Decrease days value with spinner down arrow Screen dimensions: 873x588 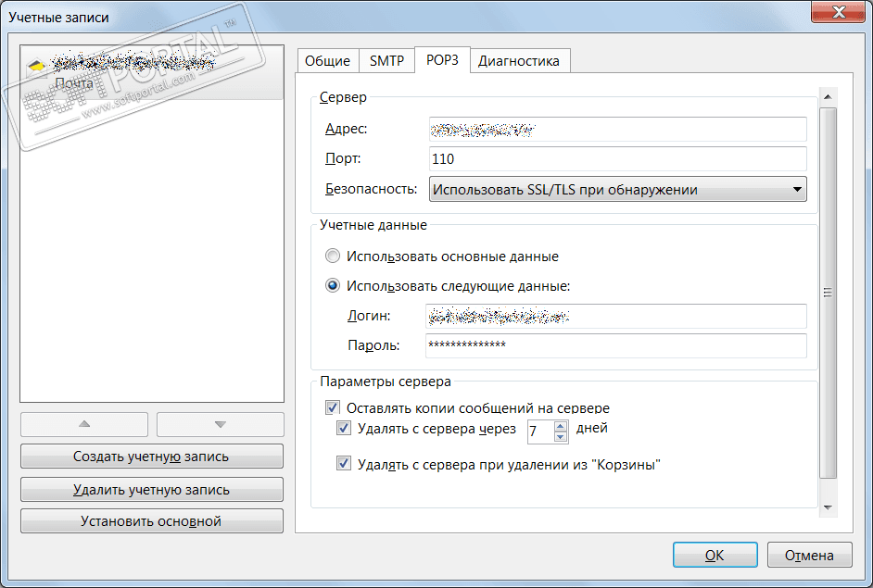tap(561, 436)
